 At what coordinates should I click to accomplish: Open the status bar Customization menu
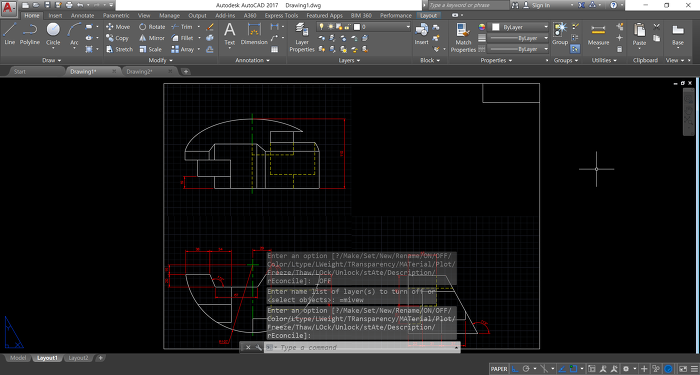[x=694, y=369]
